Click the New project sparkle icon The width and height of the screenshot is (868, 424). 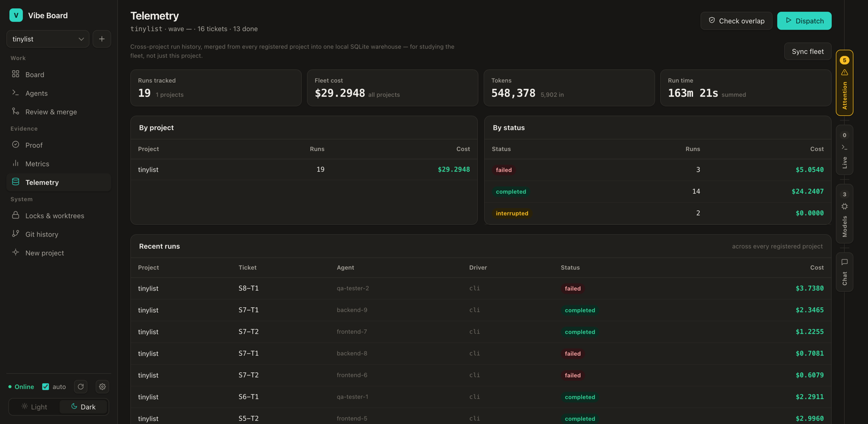(x=16, y=252)
